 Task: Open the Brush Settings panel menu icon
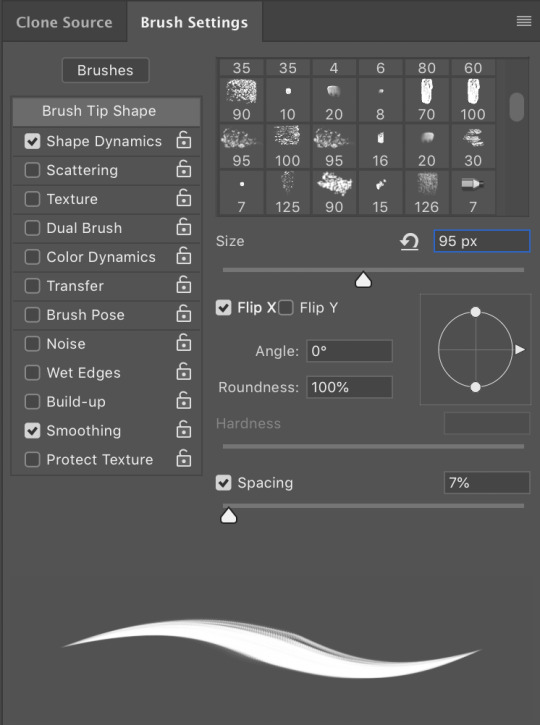tap(523, 21)
